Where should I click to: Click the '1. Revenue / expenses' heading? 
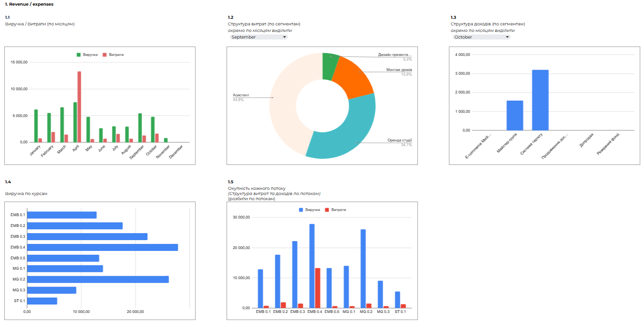[x=29, y=4]
